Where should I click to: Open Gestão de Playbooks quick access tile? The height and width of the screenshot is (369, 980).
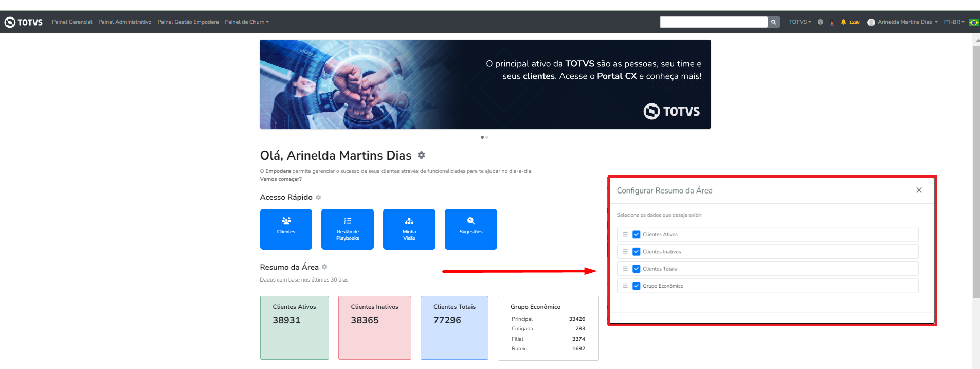[348, 229]
